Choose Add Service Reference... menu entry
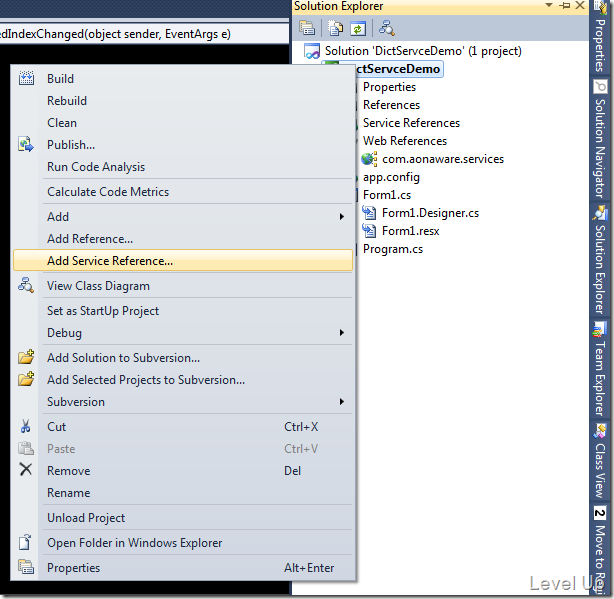This screenshot has height=599, width=614. (183, 260)
